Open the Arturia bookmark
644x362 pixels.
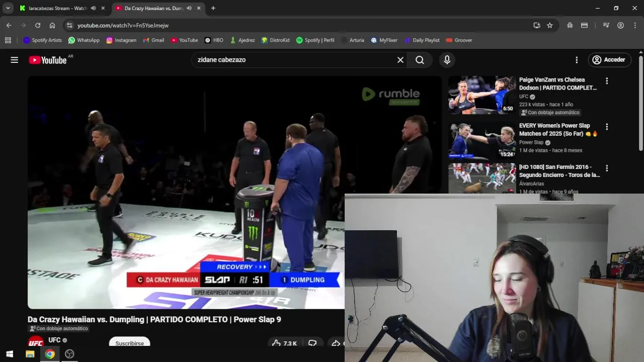coord(352,40)
